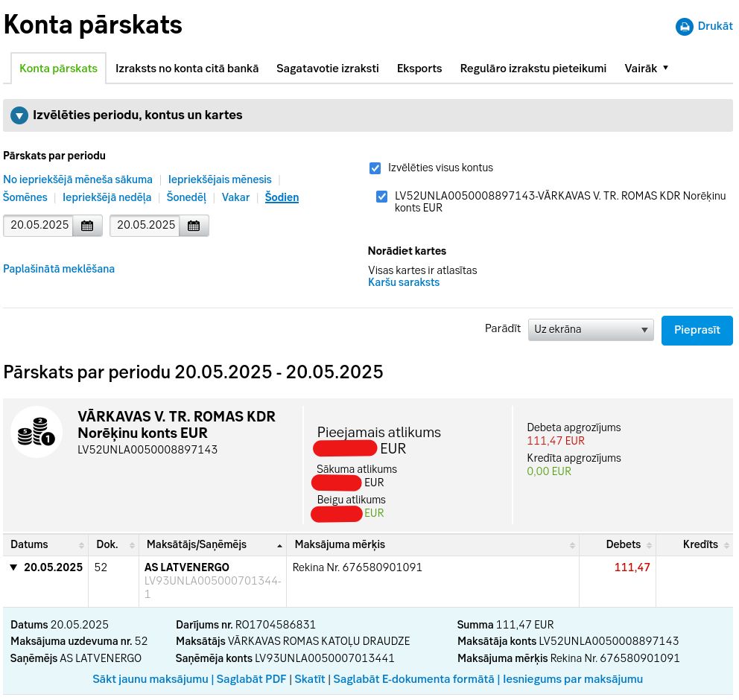Image resolution: width=739 pixels, height=700 pixels.
Task: Click the start date input field
Action: [x=39, y=225]
